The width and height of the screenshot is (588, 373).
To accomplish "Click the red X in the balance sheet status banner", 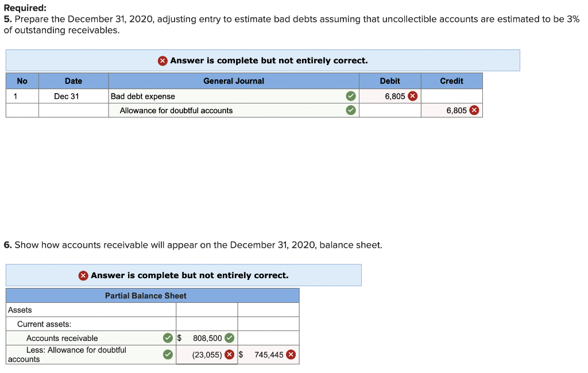I will tap(82, 275).
